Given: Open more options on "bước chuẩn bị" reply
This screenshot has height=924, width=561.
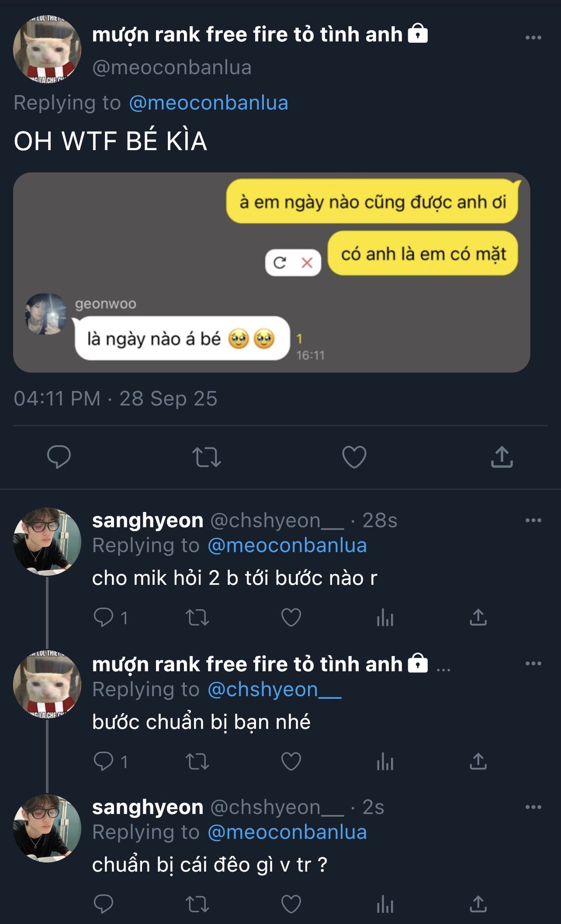Looking at the screenshot, I should [533, 664].
